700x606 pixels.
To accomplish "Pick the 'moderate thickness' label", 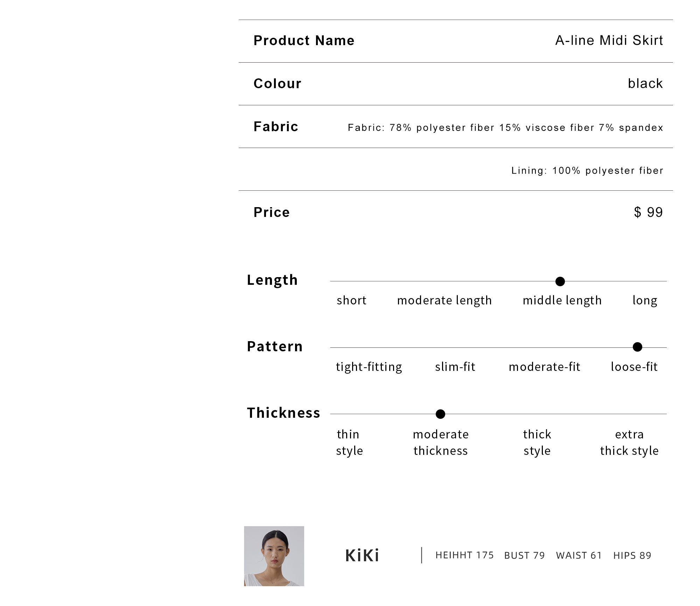I will click(441, 442).
